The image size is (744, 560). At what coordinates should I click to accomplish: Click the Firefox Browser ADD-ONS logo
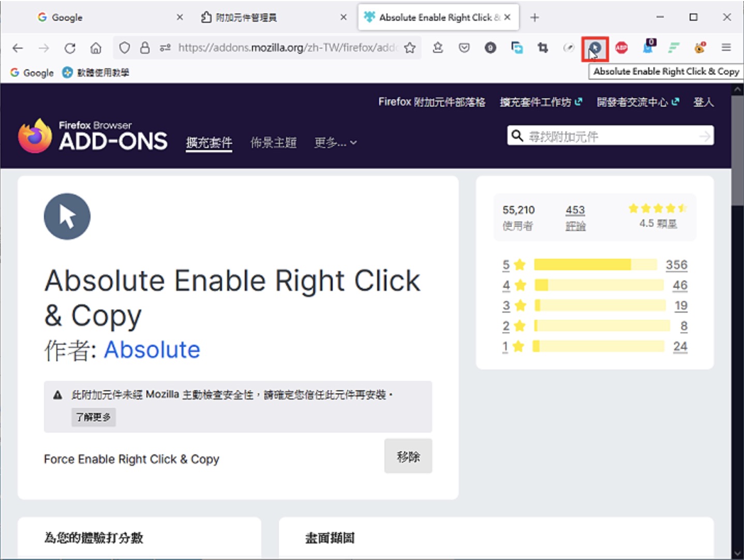coord(93,136)
